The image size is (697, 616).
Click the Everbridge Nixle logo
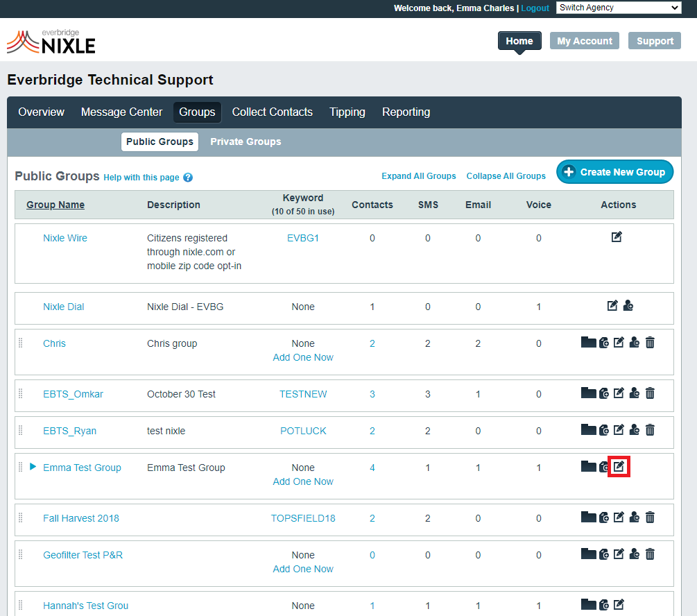tap(51, 42)
